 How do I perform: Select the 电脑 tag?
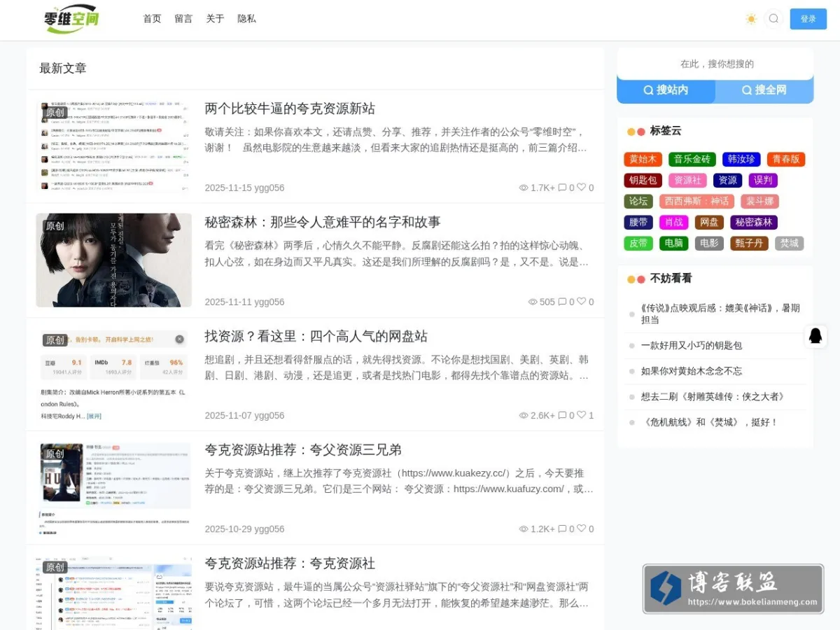pyautogui.click(x=673, y=243)
